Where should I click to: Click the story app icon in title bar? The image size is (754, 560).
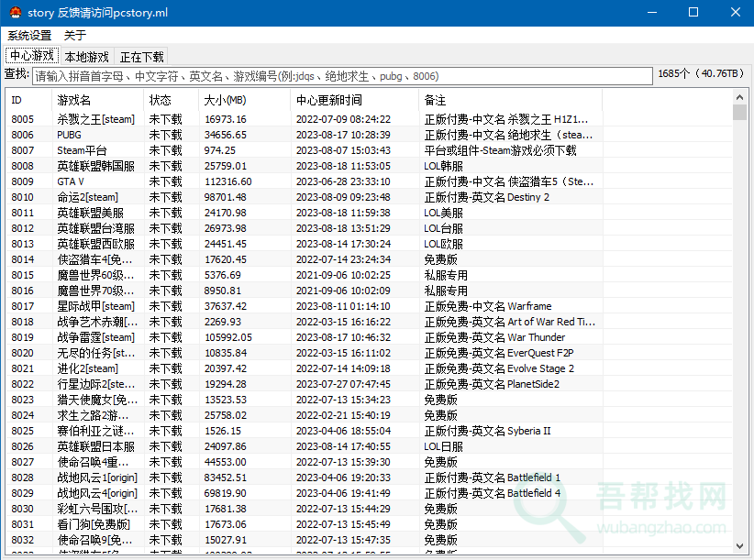pos(14,13)
